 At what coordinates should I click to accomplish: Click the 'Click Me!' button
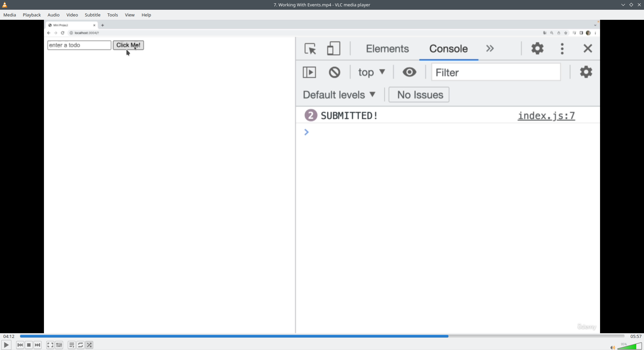128,45
